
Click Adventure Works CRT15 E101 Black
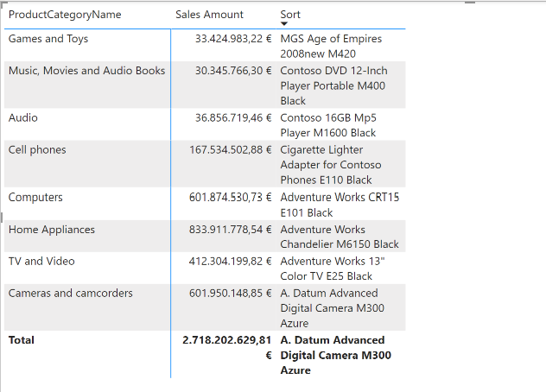[340, 205]
